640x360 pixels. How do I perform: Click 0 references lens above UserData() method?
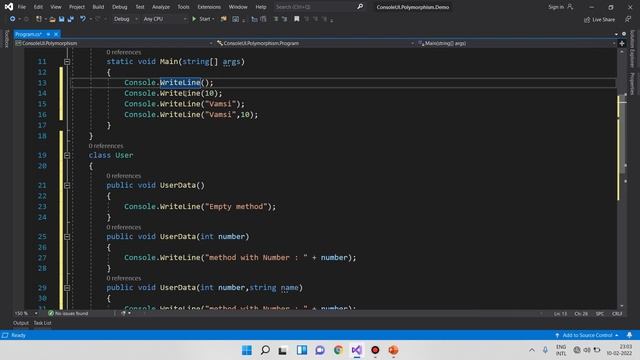point(124,176)
